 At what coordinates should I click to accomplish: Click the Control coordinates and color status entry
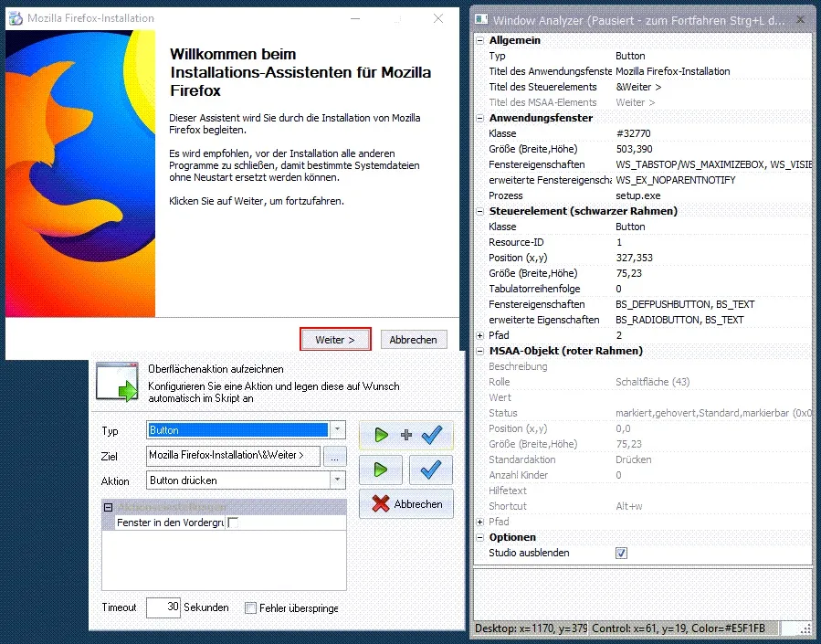point(684,628)
